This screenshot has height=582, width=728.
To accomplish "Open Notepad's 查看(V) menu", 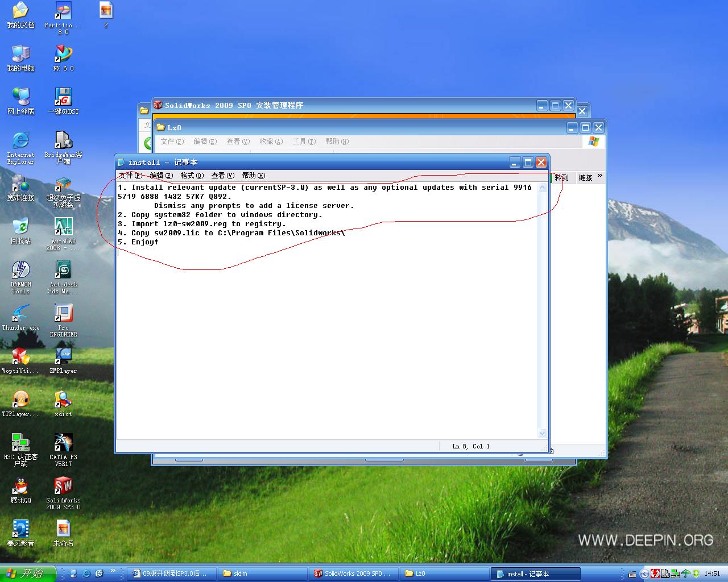I will (x=222, y=176).
